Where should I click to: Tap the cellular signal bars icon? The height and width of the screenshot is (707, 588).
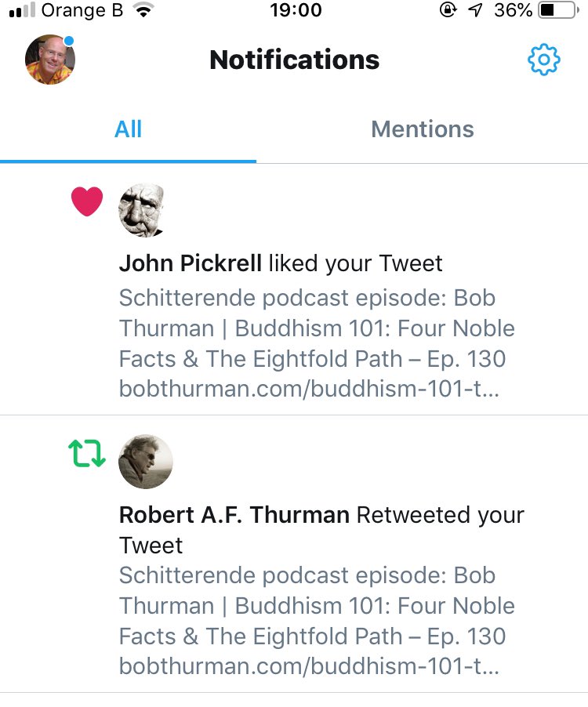22,10
